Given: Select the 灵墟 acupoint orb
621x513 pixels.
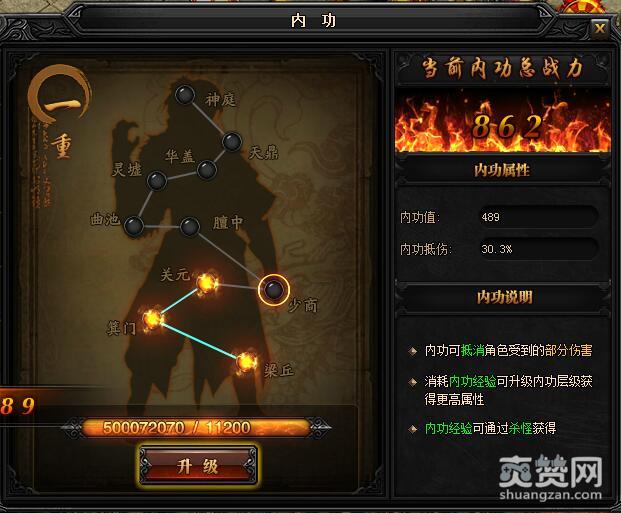Looking at the screenshot, I should 156,181.
